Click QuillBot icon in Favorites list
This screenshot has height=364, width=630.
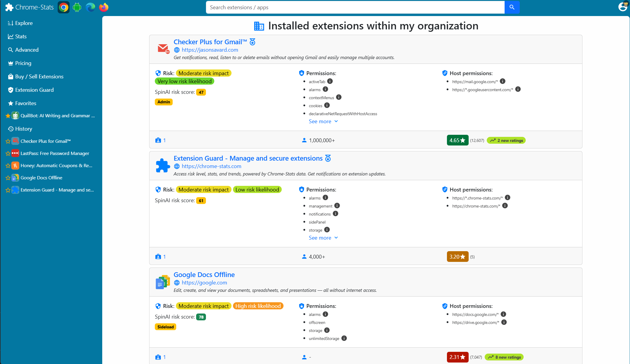(15, 116)
